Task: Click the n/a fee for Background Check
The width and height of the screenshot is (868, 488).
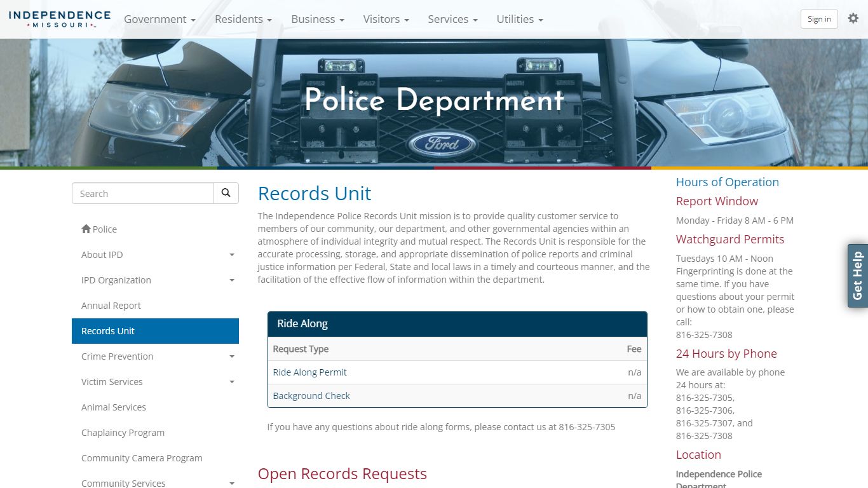Action: [x=634, y=396]
